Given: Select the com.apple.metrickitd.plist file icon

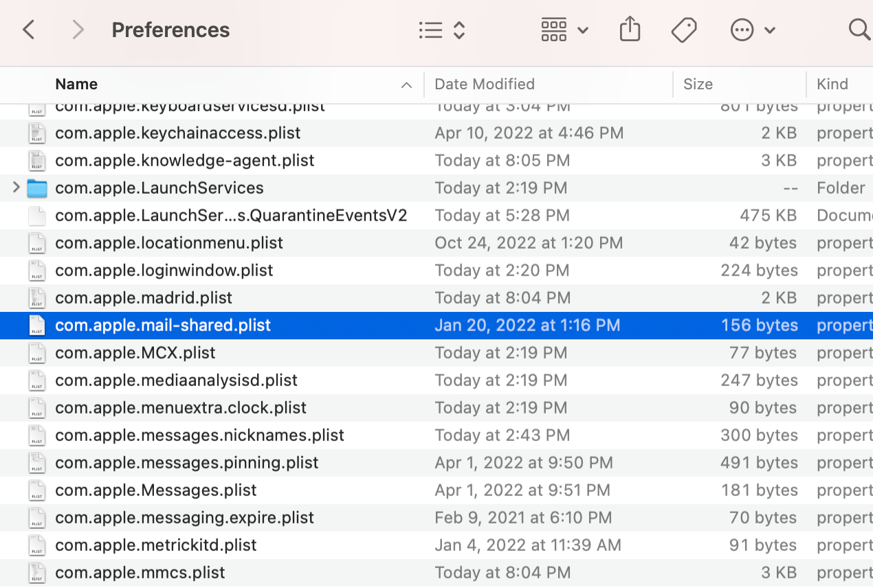Looking at the screenshot, I should tap(37, 545).
